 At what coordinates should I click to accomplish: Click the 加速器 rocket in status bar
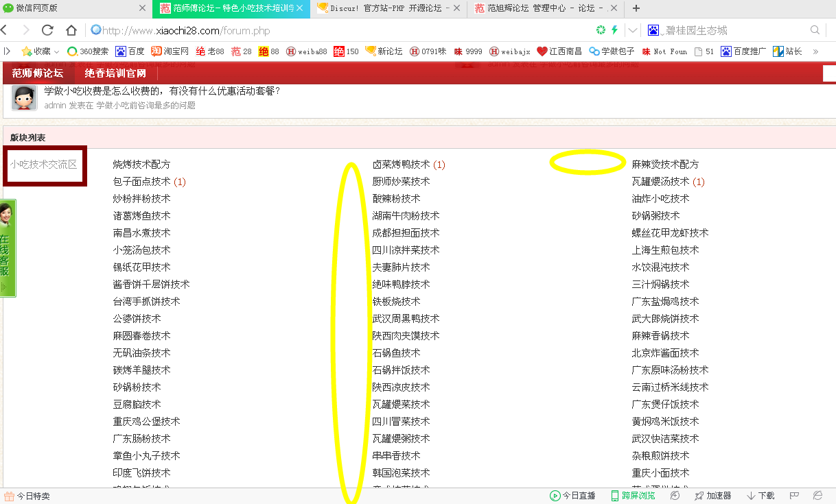[x=712, y=496]
